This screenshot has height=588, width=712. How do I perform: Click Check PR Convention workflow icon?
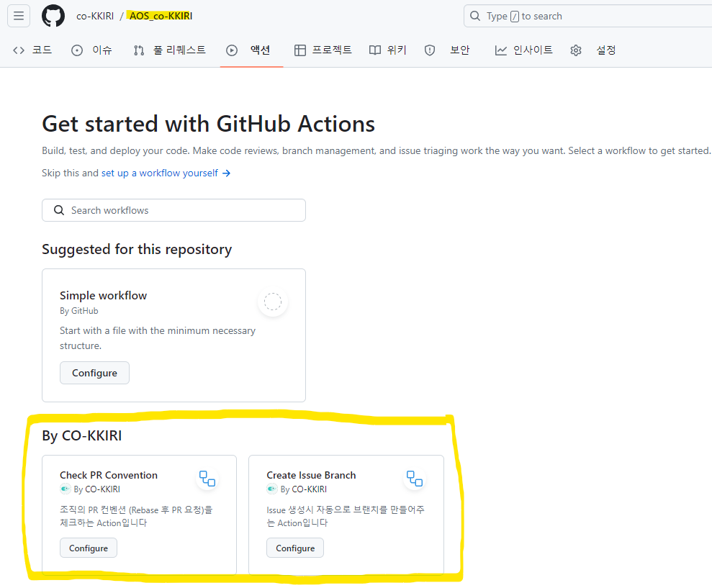point(207,479)
